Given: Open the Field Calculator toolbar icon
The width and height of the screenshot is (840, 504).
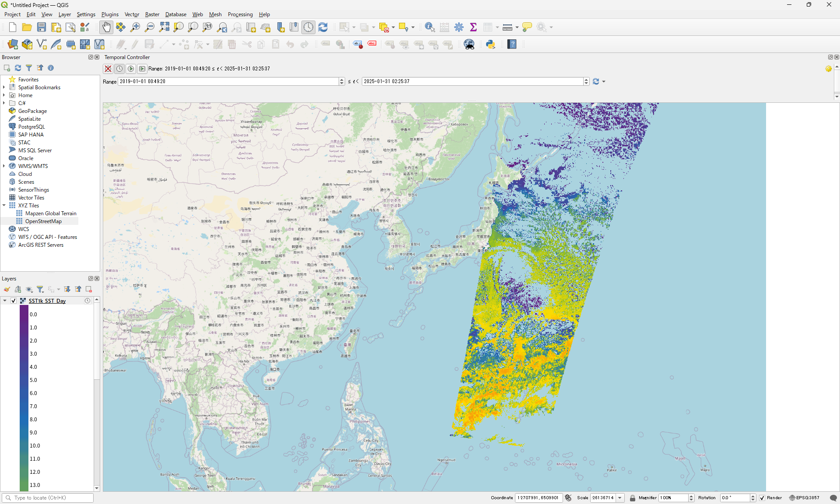Looking at the screenshot, I should [x=444, y=27].
